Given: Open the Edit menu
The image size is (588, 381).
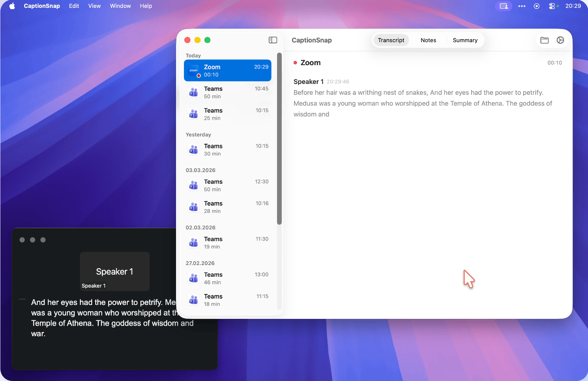Looking at the screenshot, I should click(74, 6).
